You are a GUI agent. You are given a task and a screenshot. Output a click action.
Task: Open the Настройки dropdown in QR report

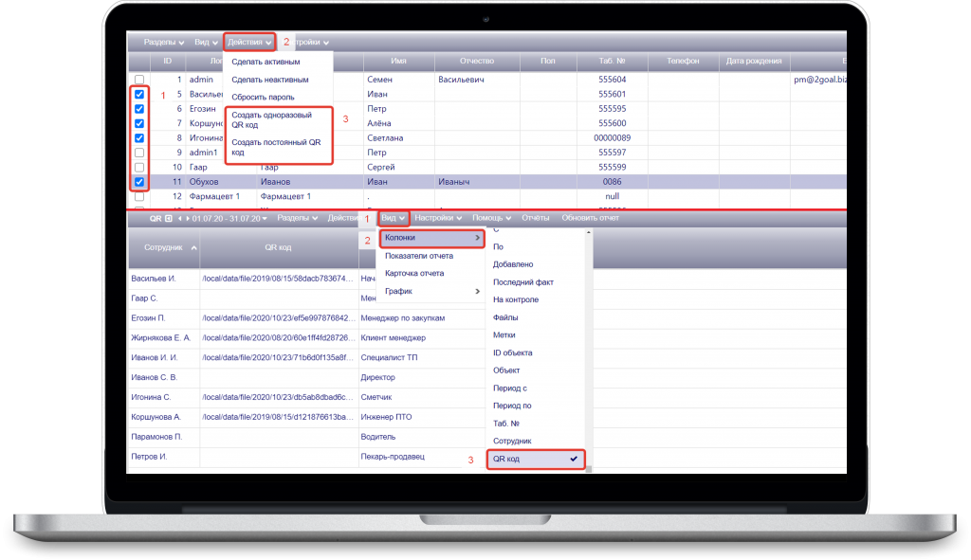point(438,218)
